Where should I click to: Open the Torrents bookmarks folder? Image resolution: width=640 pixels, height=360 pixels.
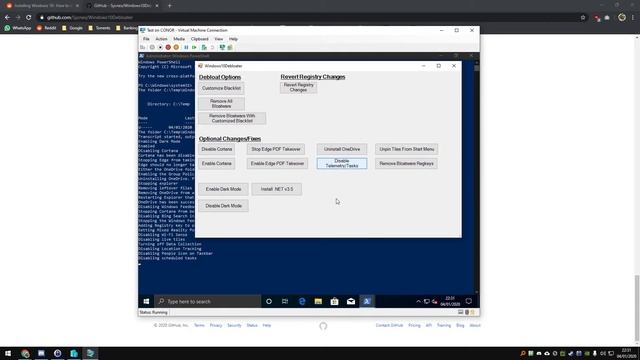pos(99,28)
